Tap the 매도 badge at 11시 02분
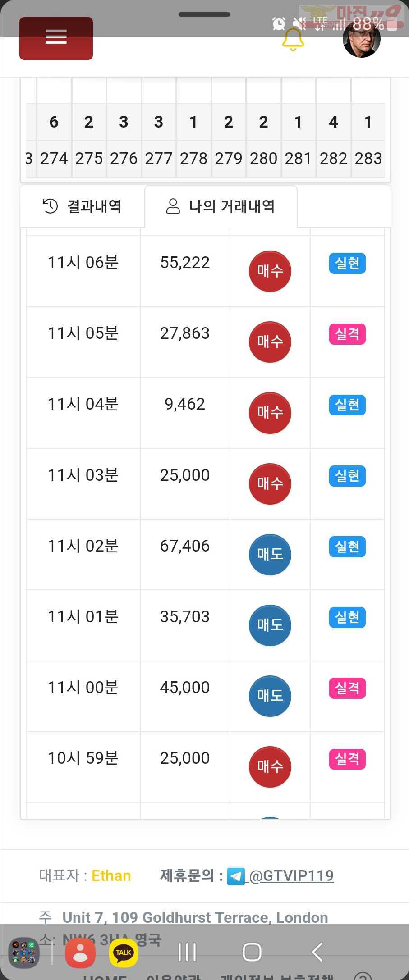This screenshot has width=409, height=980. [x=270, y=555]
